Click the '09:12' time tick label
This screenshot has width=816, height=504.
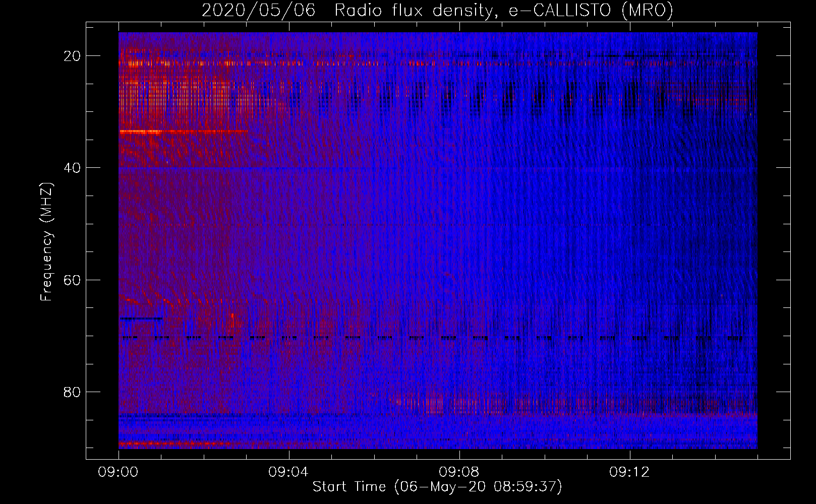(x=630, y=472)
